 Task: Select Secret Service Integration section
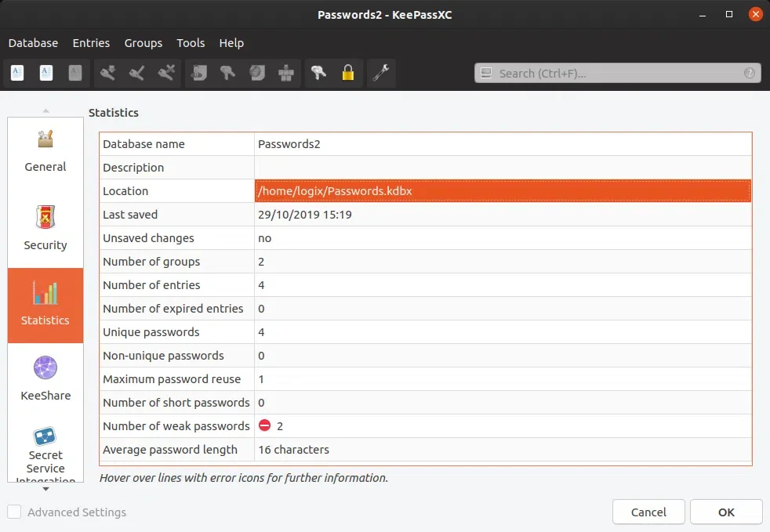45,453
